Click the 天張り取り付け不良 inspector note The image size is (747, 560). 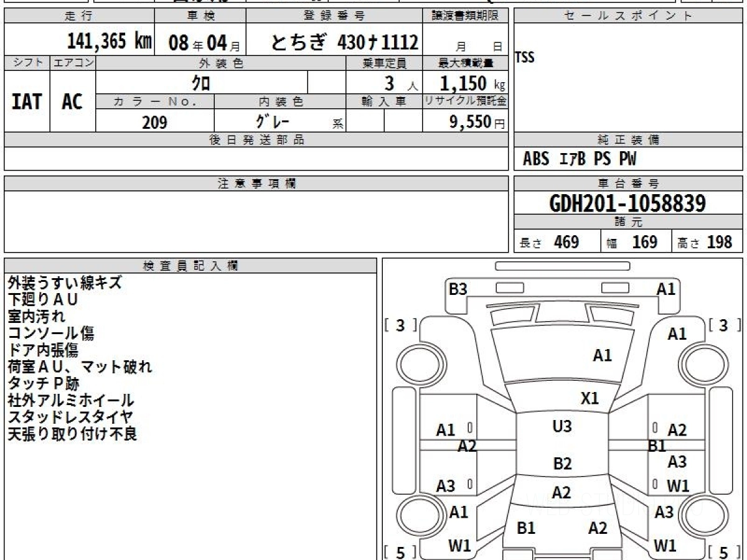click(72, 434)
